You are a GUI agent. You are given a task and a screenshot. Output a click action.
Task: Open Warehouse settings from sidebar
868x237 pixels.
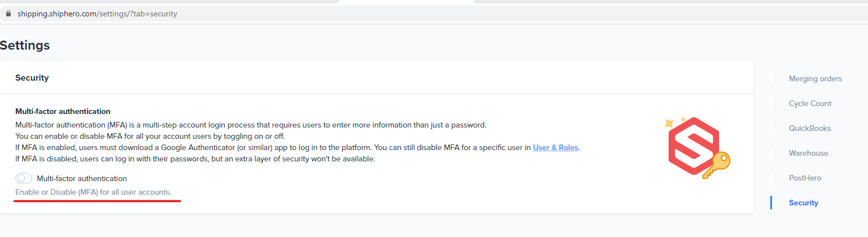(809, 153)
